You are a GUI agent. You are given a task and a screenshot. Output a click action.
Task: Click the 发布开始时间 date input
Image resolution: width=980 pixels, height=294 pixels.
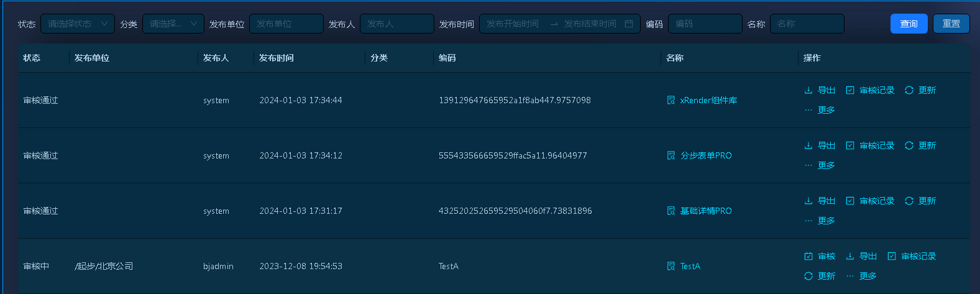[513, 24]
